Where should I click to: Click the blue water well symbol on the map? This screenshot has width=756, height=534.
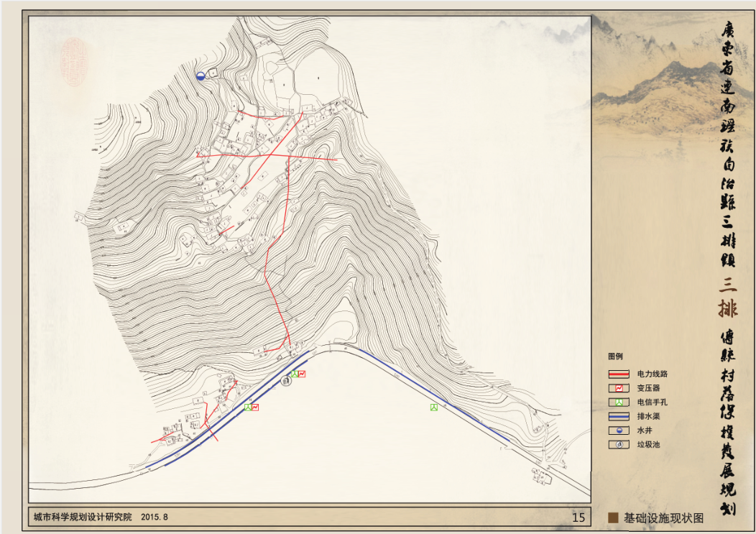point(201,75)
